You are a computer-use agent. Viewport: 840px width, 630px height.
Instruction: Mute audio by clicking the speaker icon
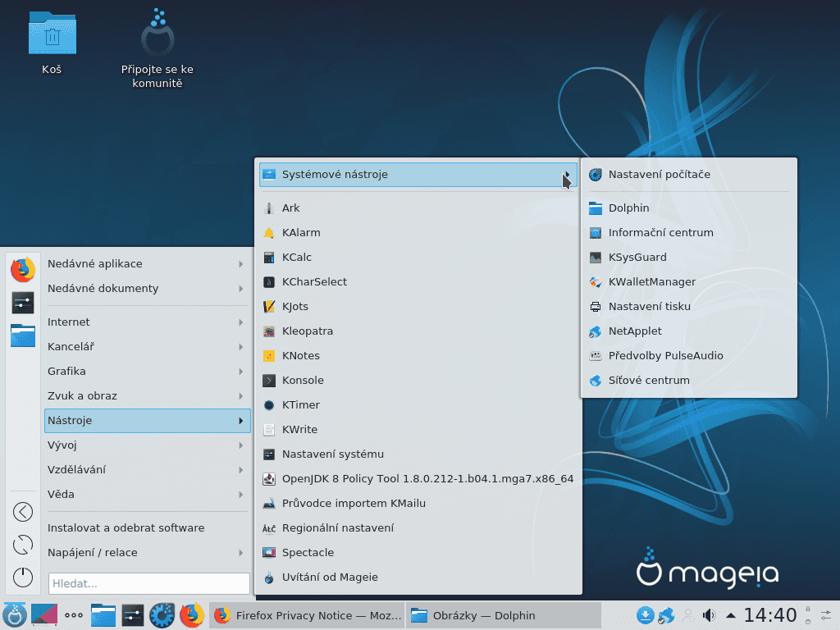pyautogui.click(x=709, y=614)
